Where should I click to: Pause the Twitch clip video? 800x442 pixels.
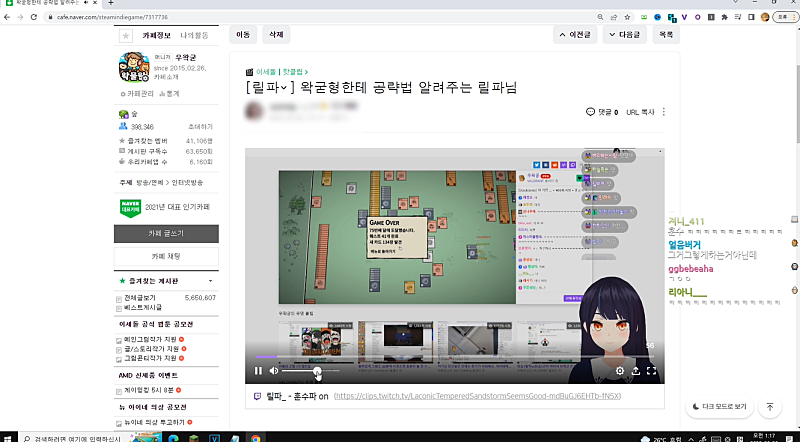pos(258,371)
